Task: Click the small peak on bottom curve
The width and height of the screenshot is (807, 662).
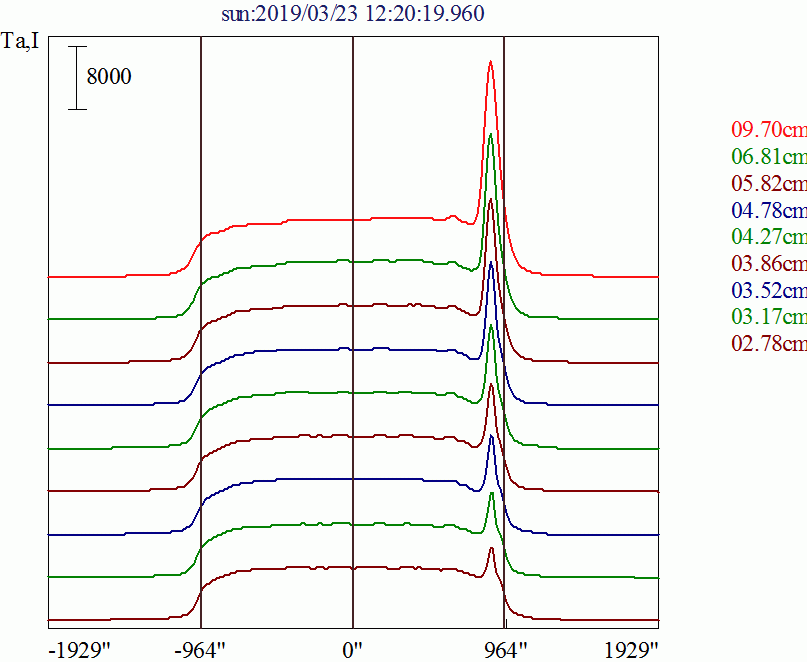Action: tap(491, 549)
